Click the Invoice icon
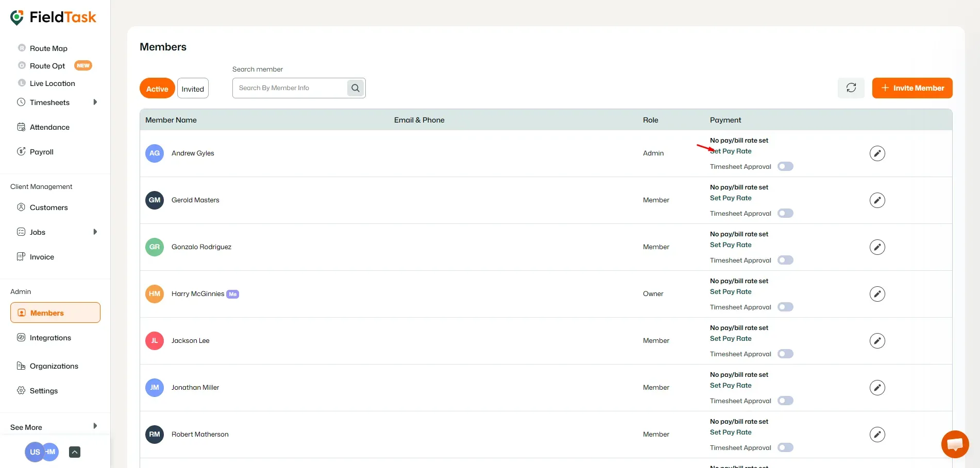 coord(21,256)
